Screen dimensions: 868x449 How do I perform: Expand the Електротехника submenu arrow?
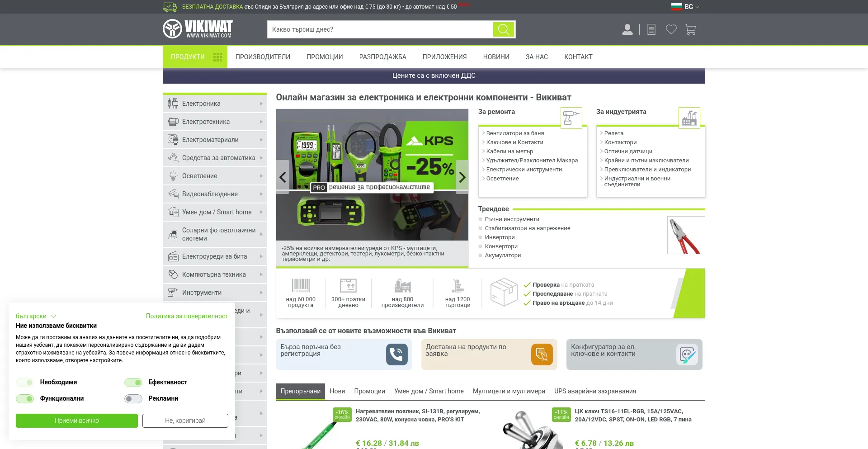(261, 122)
